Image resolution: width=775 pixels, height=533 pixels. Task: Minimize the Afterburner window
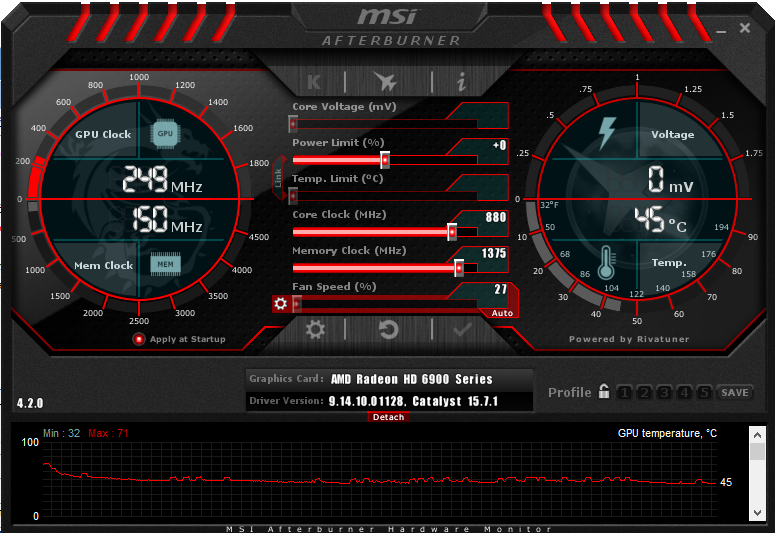coord(721,31)
